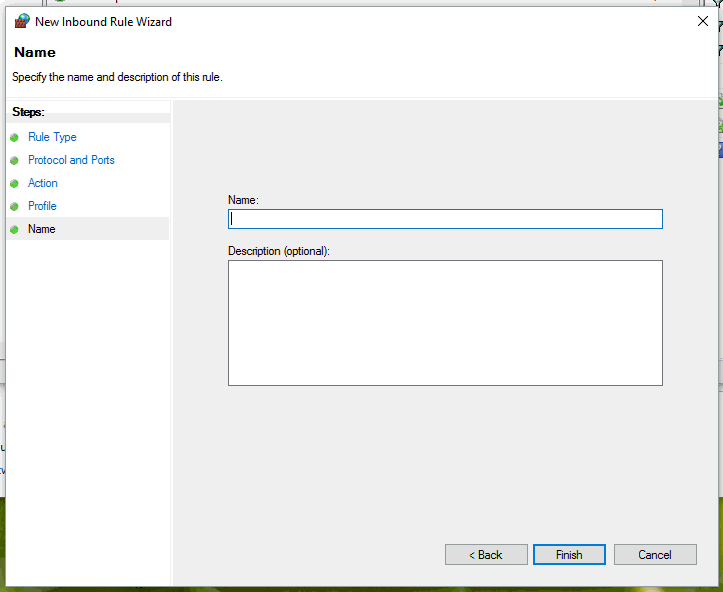The height and width of the screenshot is (592, 723).
Task: Go back with the < Back button
Action: (x=486, y=555)
